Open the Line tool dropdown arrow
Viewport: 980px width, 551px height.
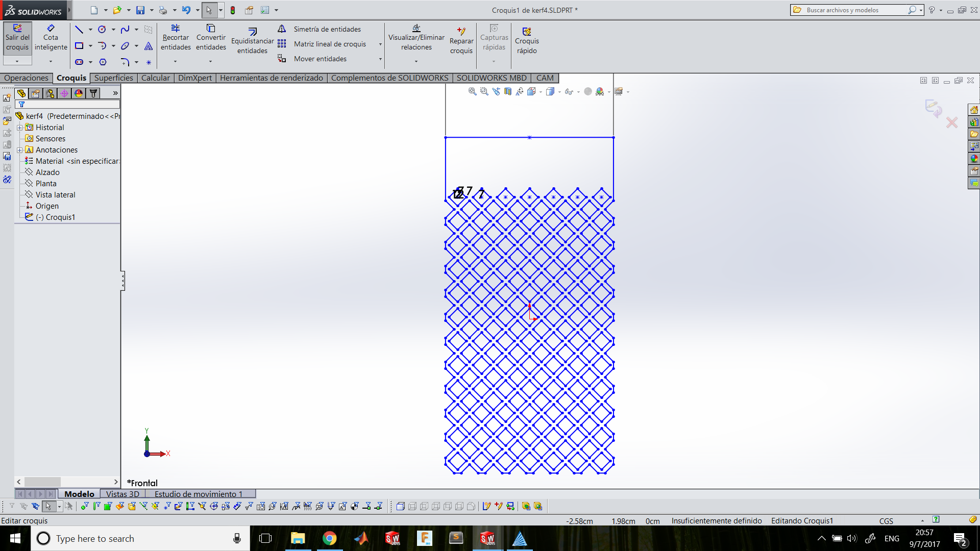point(90,30)
